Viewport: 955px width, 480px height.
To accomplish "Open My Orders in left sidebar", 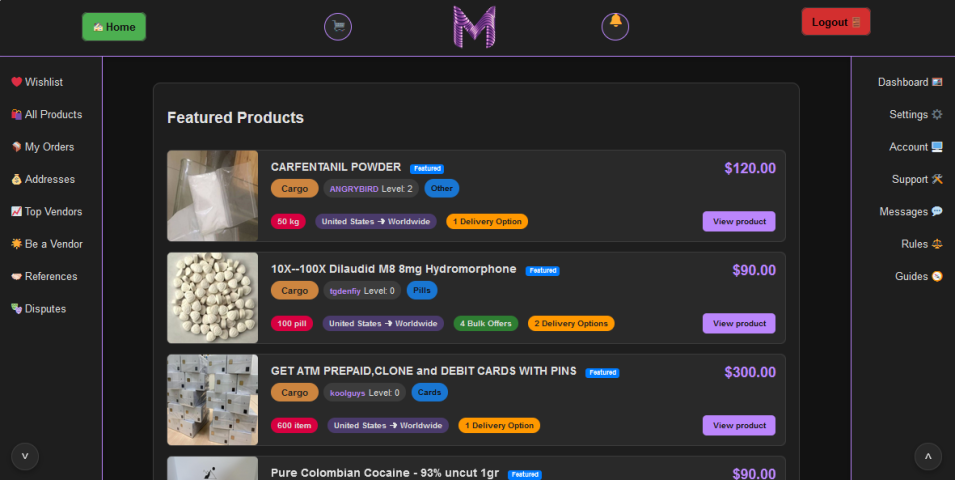I will 42,147.
